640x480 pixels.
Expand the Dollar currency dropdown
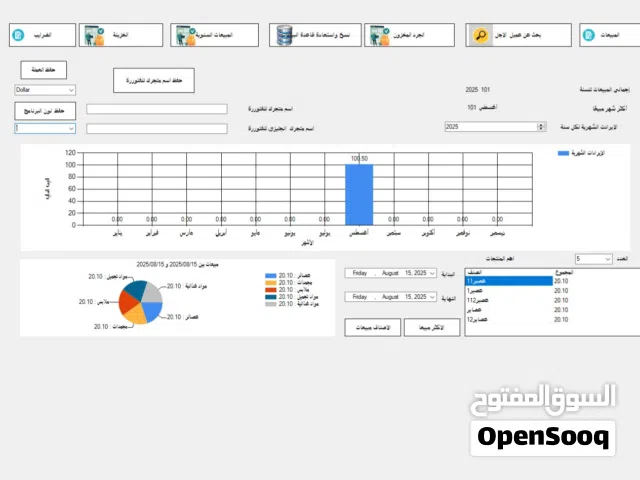tap(70, 90)
